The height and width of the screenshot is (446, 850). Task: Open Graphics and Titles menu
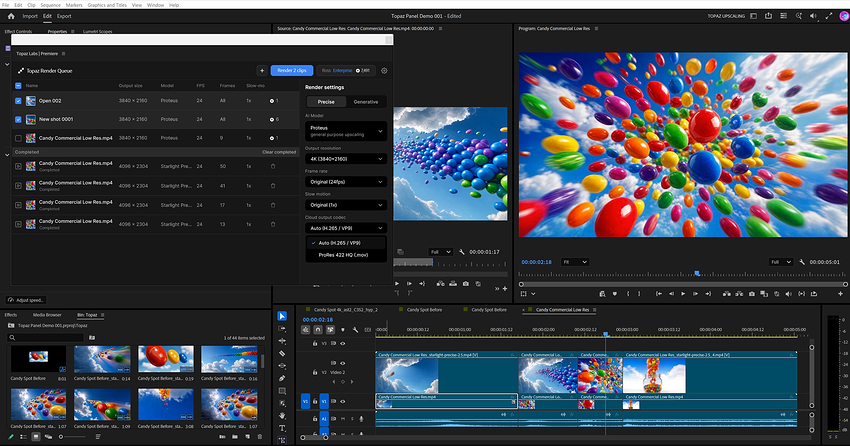[x=107, y=5]
